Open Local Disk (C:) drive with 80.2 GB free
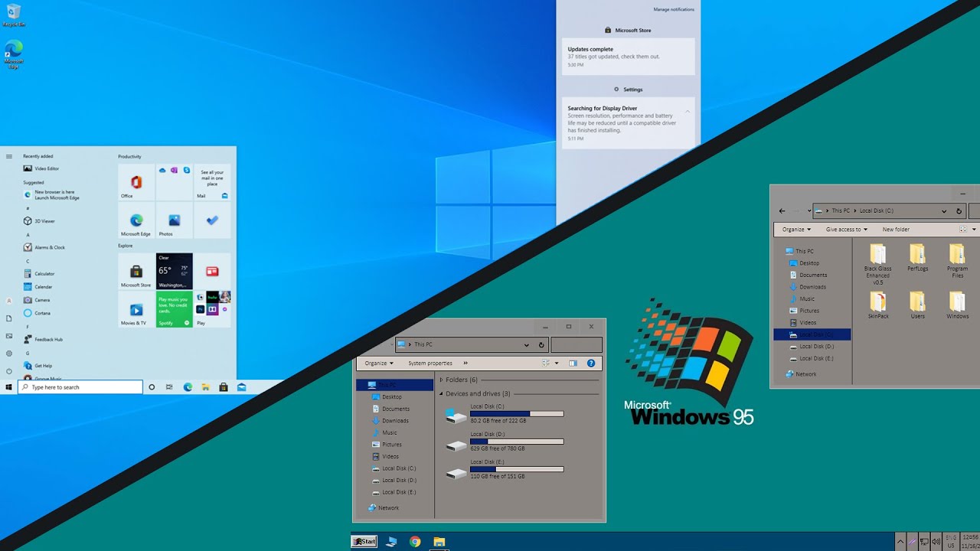980x551 pixels. click(x=505, y=413)
